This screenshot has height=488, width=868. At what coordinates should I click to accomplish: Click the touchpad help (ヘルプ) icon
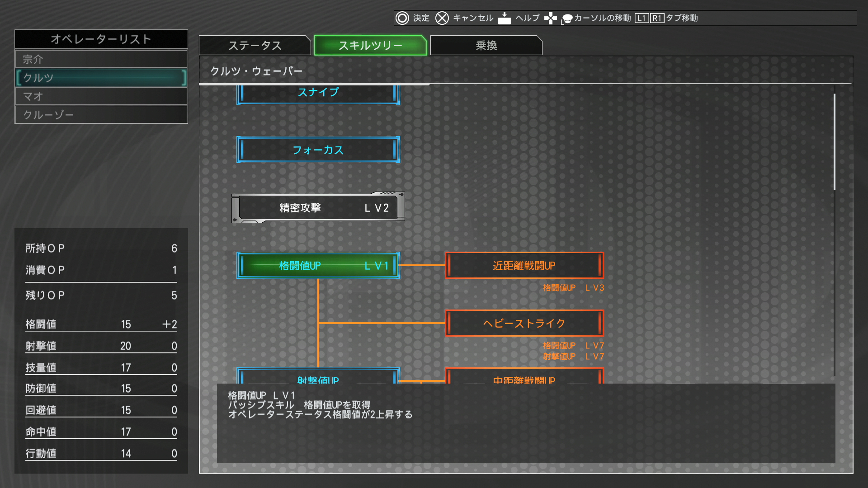pos(504,18)
